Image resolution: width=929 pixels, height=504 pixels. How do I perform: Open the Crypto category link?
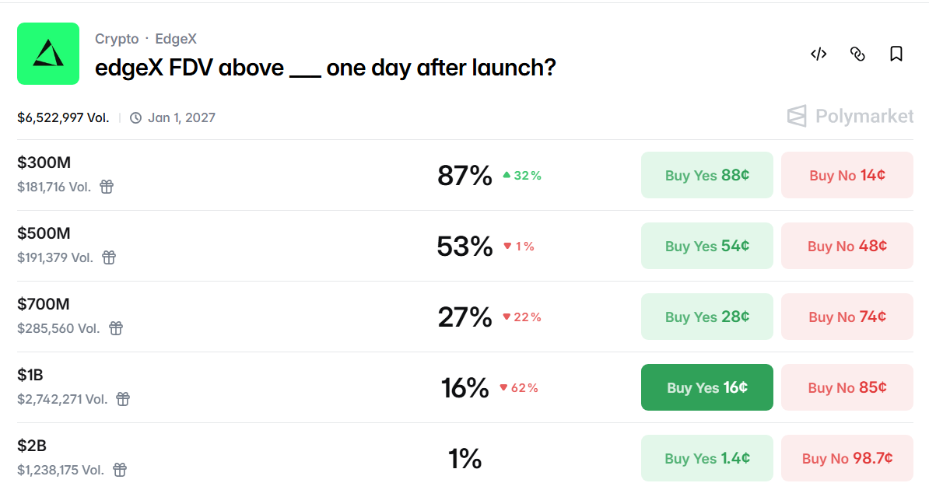116,39
